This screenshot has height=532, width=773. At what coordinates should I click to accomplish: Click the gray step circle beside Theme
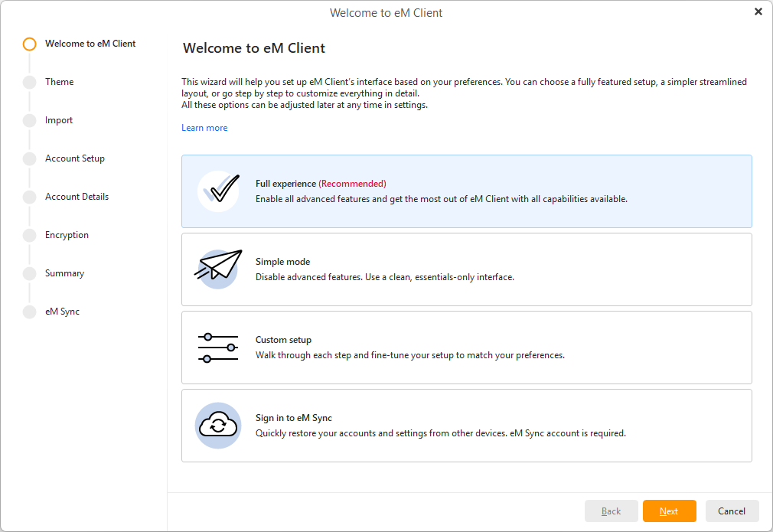(30, 83)
